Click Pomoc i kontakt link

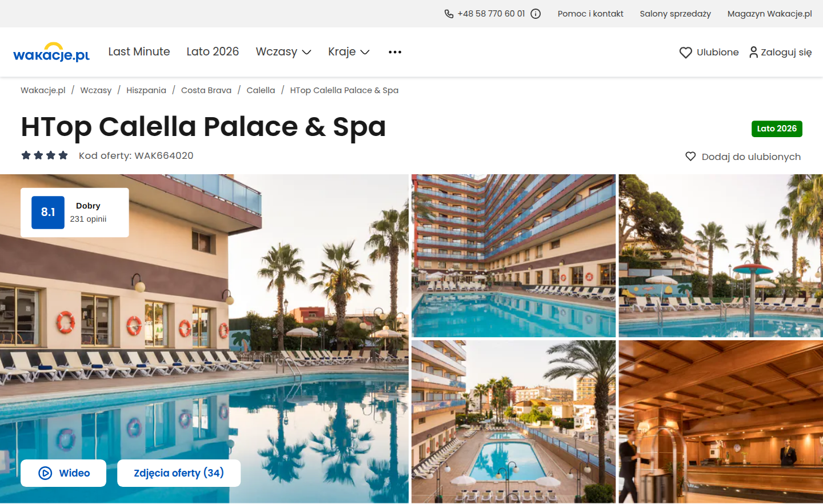click(590, 14)
